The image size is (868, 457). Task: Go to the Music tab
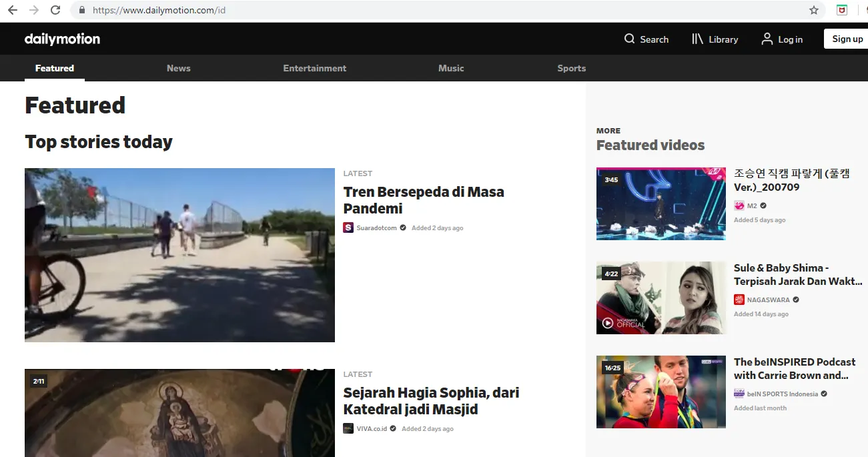point(451,68)
